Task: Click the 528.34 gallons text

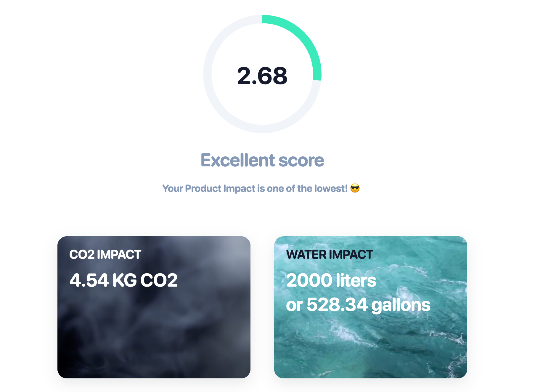Action: [x=368, y=305]
